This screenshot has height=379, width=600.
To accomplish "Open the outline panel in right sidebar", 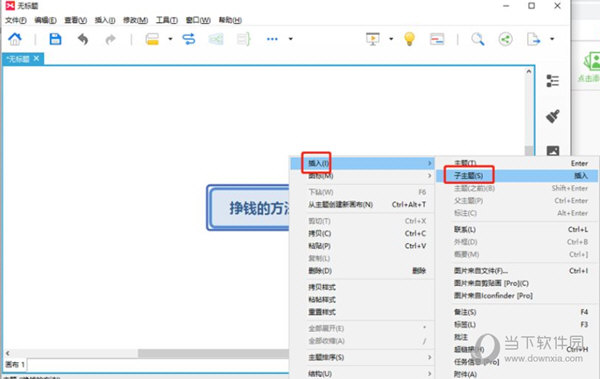I will point(553,81).
